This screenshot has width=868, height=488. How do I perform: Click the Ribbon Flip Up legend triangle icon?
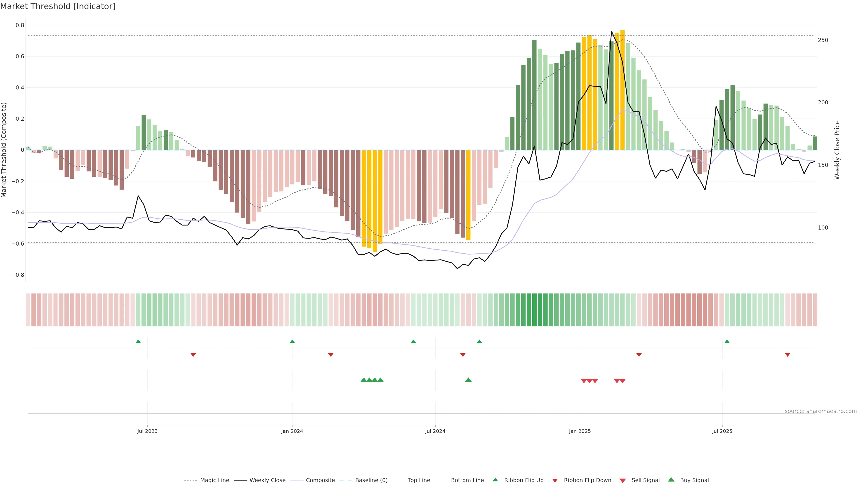click(x=495, y=480)
